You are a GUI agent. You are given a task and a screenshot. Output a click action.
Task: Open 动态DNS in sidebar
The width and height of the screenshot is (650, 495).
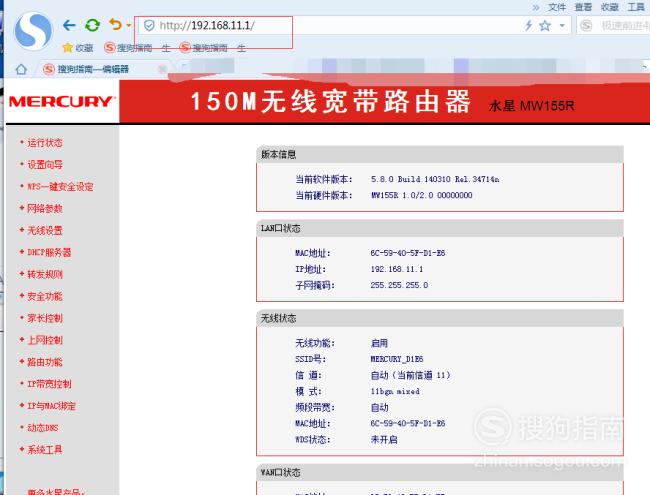(43, 427)
